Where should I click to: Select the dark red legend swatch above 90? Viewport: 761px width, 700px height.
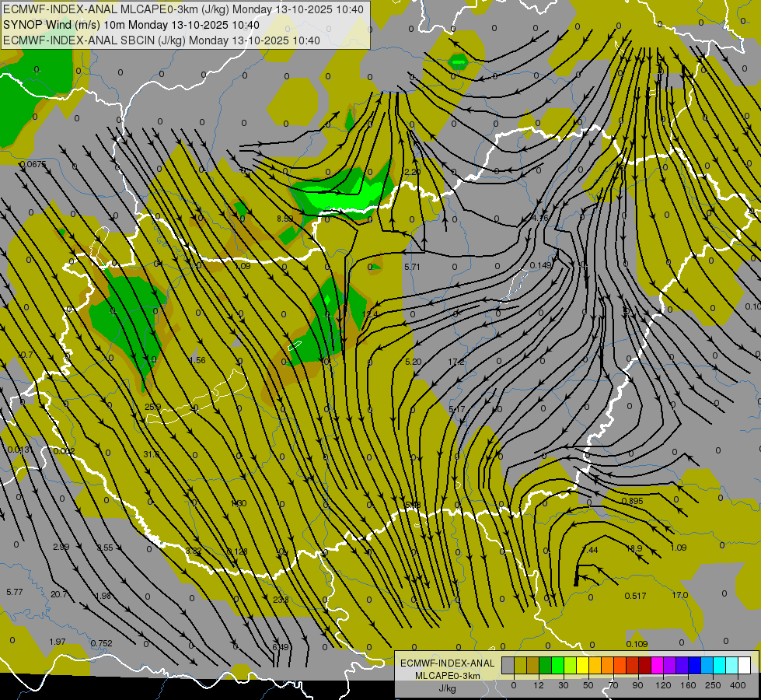(x=644, y=665)
